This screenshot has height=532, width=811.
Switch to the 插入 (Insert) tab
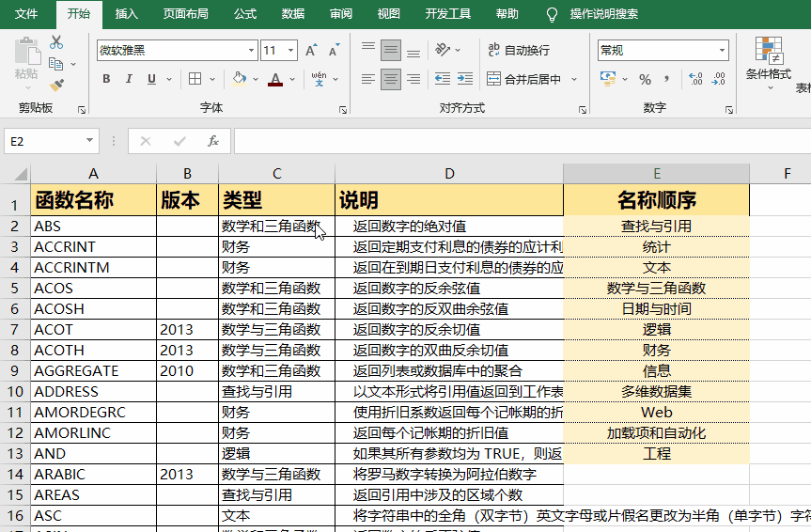click(126, 14)
